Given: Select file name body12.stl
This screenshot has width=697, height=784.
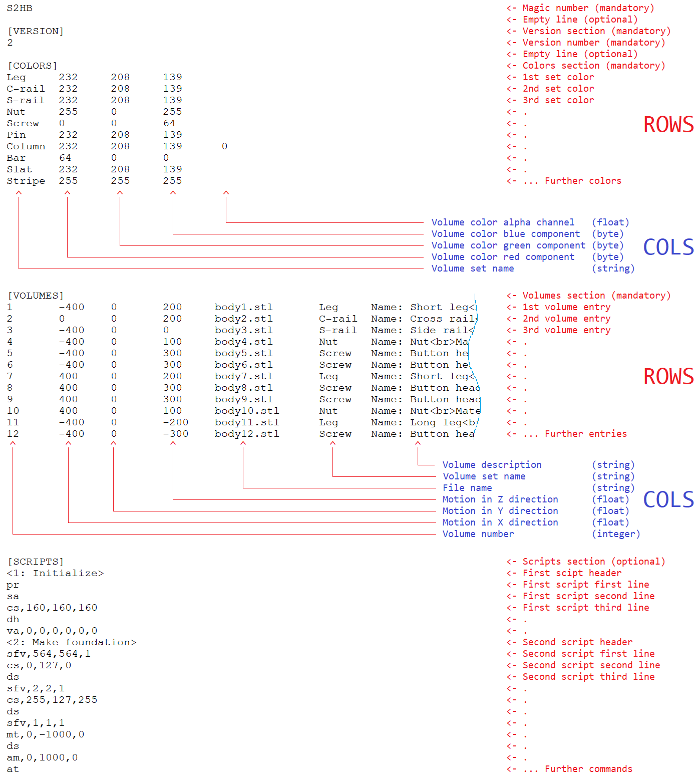Looking at the screenshot, I should pos(247,434).
